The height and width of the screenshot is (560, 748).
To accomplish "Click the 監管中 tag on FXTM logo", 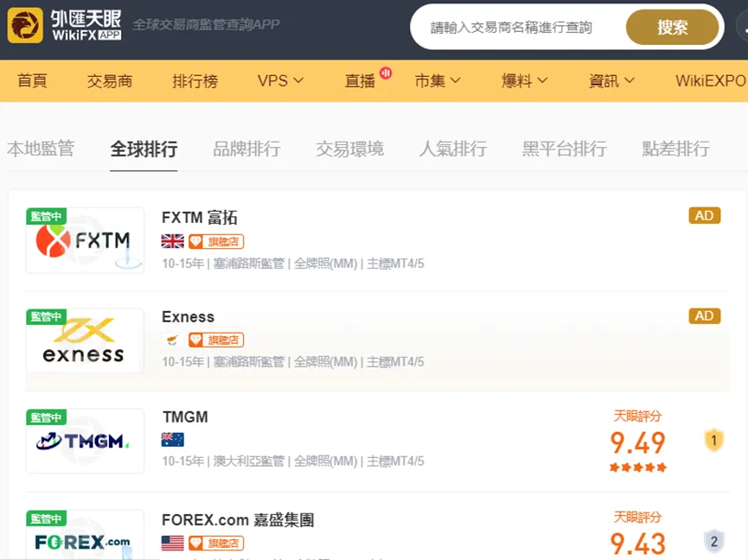I will tap(47, 216).
